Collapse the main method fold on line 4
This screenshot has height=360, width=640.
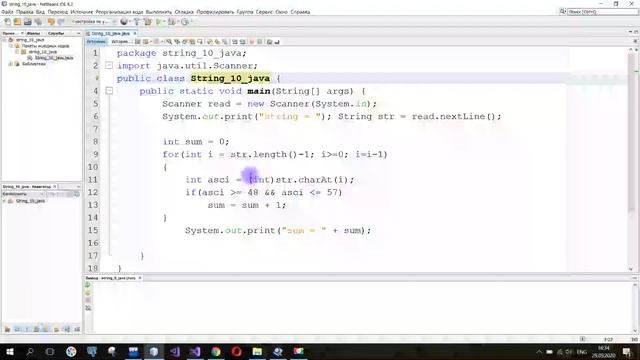(109, 91)
